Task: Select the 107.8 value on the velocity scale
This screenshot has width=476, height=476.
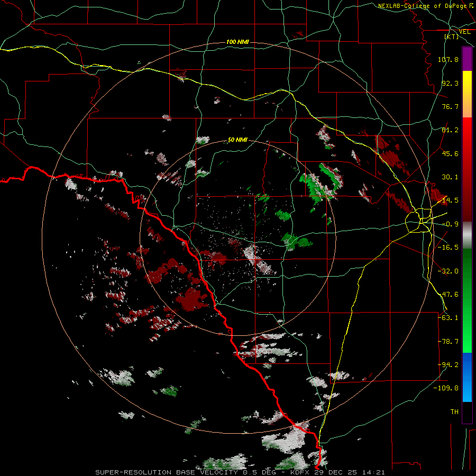Action: click(448, 59)
